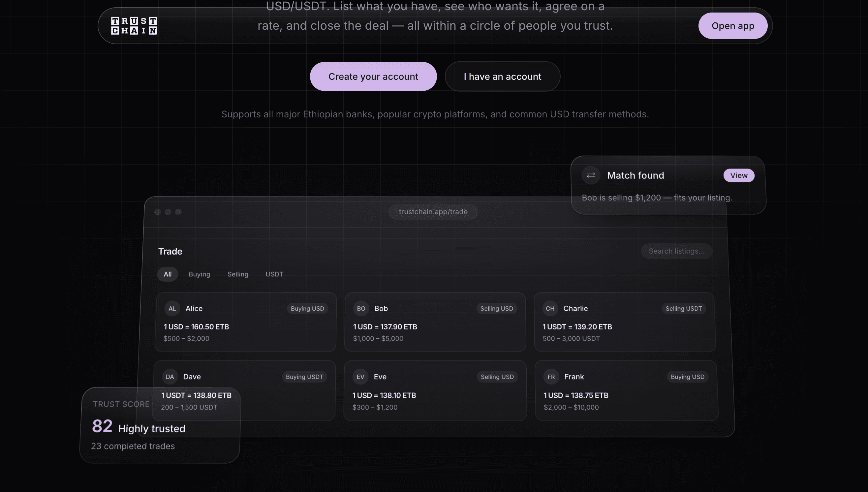Click Dave's rate 1 USDT = 138.80 ETB
868x492 pixels.
click(196, 395)
